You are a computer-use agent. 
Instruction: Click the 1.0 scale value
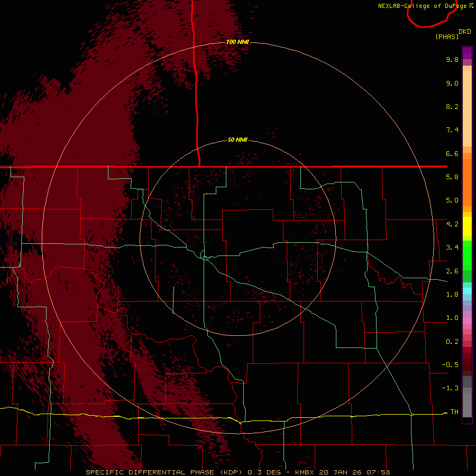click(x=452, y=318)
